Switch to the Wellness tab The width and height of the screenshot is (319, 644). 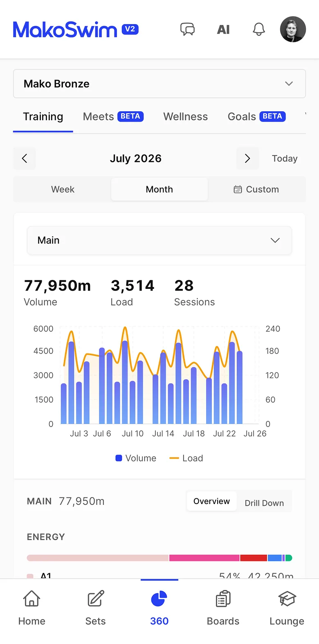186,117
